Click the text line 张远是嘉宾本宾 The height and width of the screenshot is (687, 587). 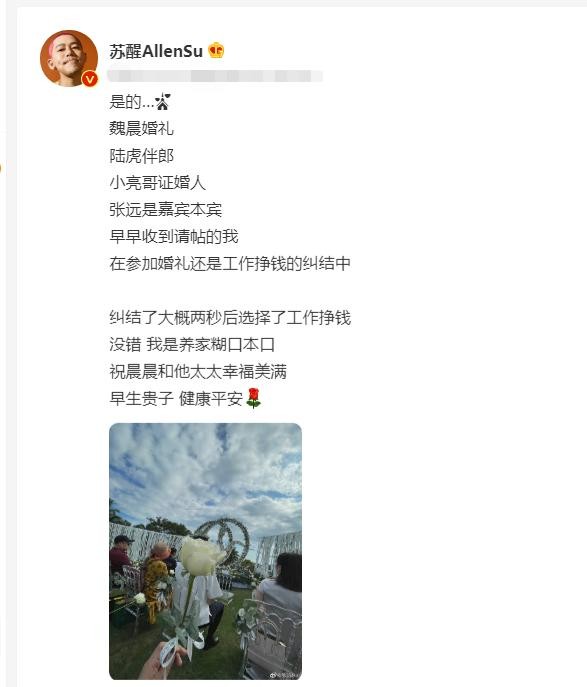(166, 209)
